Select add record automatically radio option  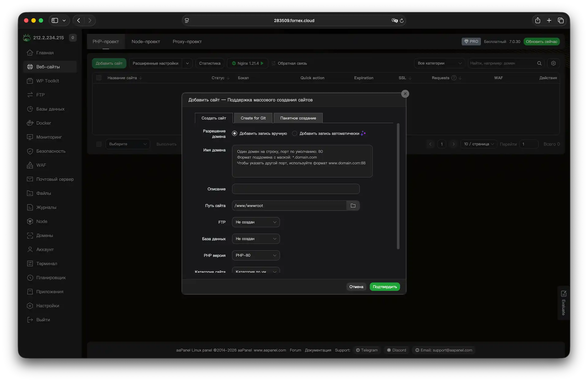click(x=295, y=133)
